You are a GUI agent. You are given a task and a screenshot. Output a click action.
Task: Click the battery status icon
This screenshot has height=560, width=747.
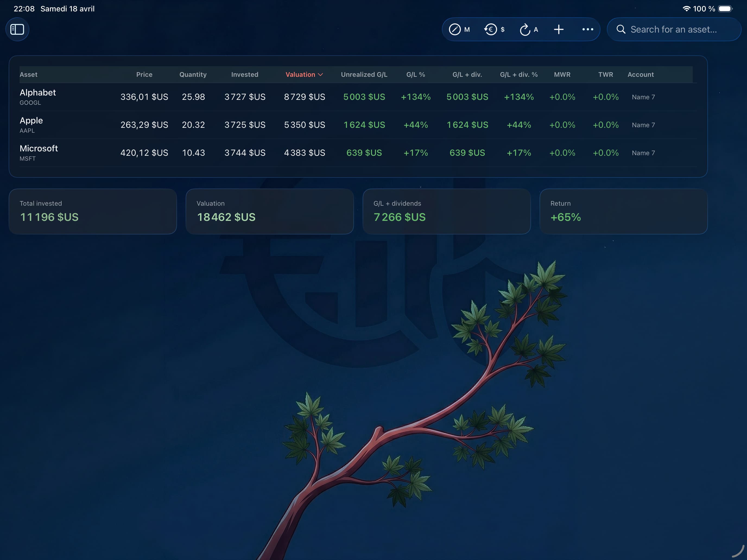[725, 9]
